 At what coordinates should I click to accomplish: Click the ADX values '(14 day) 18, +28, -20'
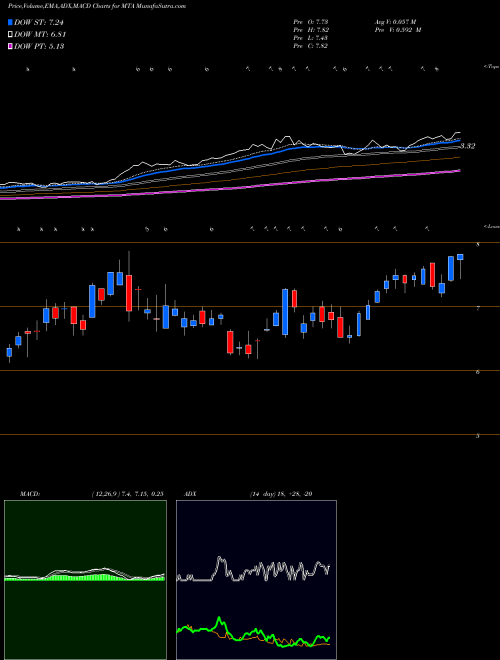coord(281,494)
